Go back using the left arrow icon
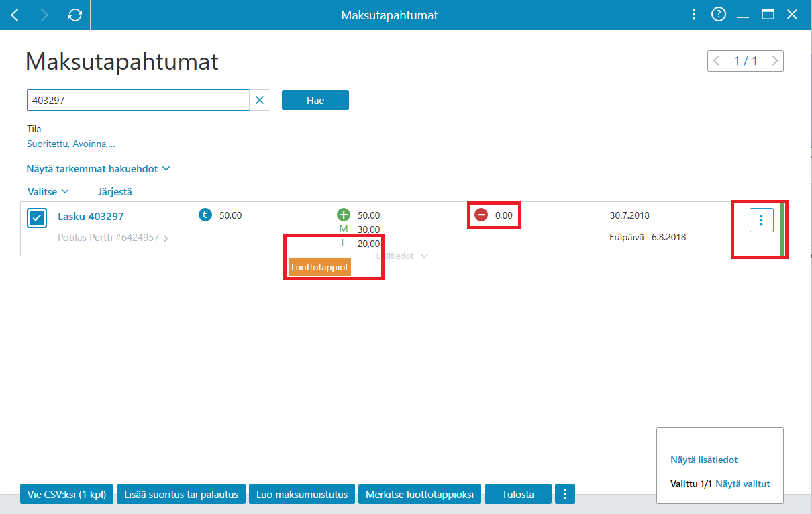 point(15,15)
